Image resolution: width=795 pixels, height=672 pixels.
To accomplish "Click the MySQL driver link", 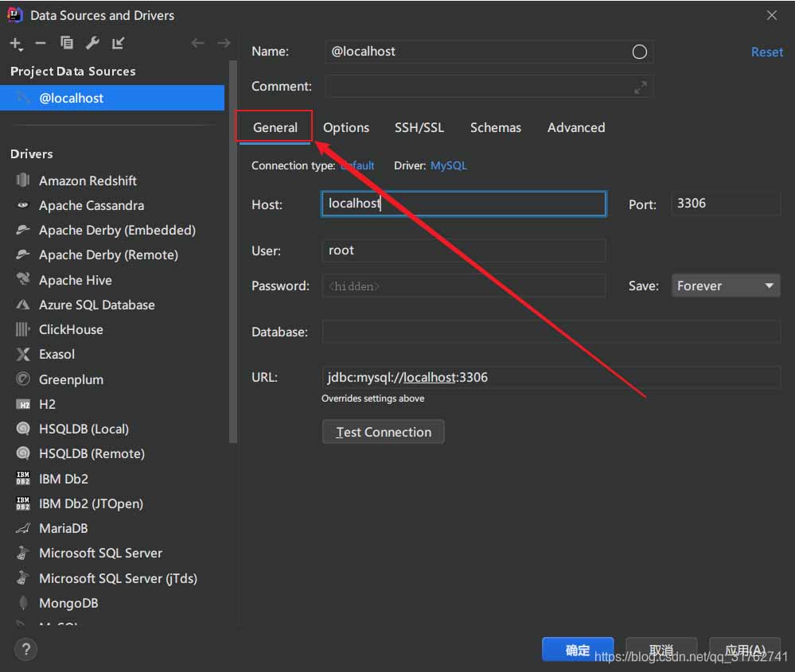I will pos(448,165).
